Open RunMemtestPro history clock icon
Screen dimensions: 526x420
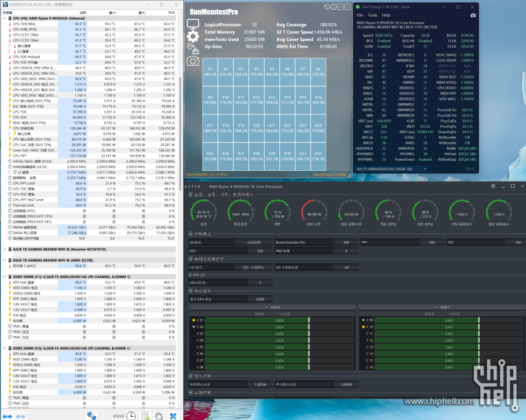tap(327, 6)
